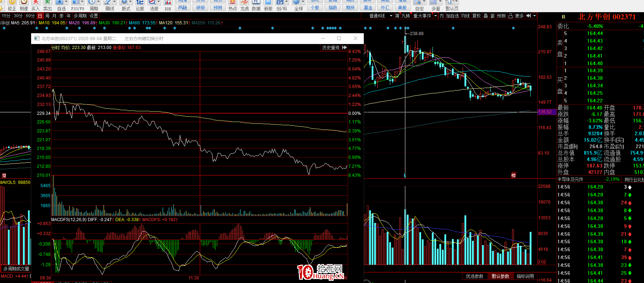Click the 榜 ranking marker on K-line chart

pos(513,175)
